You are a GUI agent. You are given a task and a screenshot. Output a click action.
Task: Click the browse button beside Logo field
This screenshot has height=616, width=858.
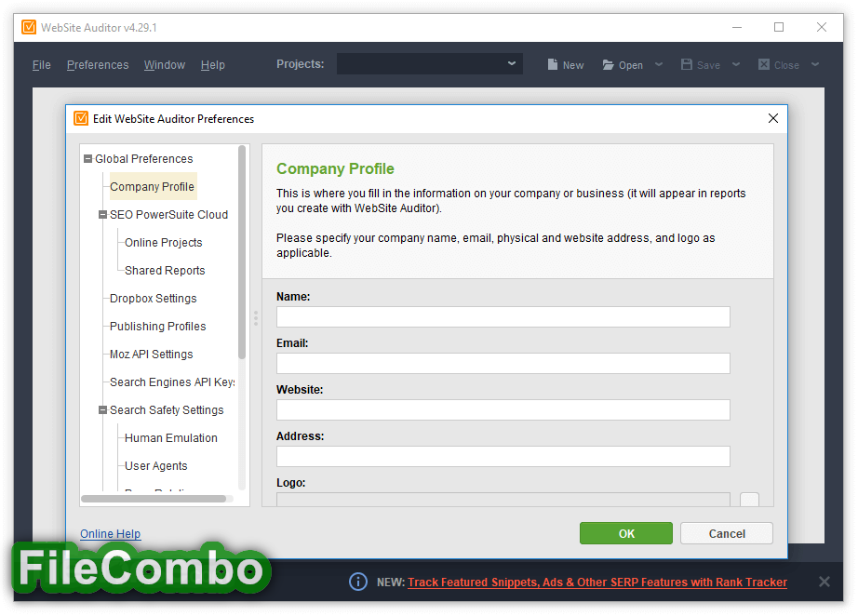point(749,500)
